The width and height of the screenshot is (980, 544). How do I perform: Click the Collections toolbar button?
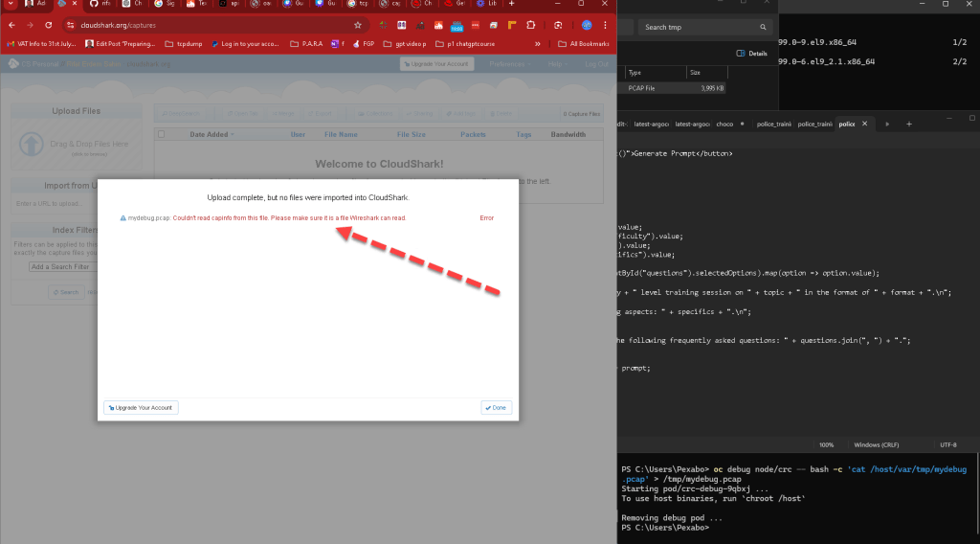(x=375, y=114)
